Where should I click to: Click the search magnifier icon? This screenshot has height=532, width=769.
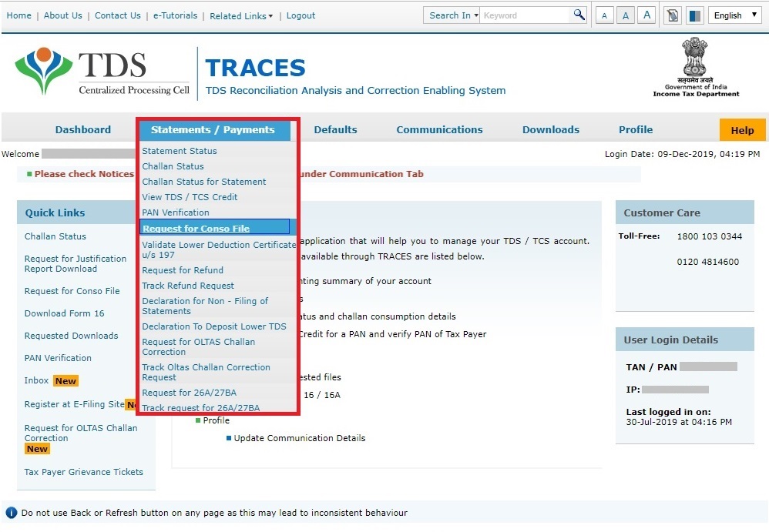[579, 15]
